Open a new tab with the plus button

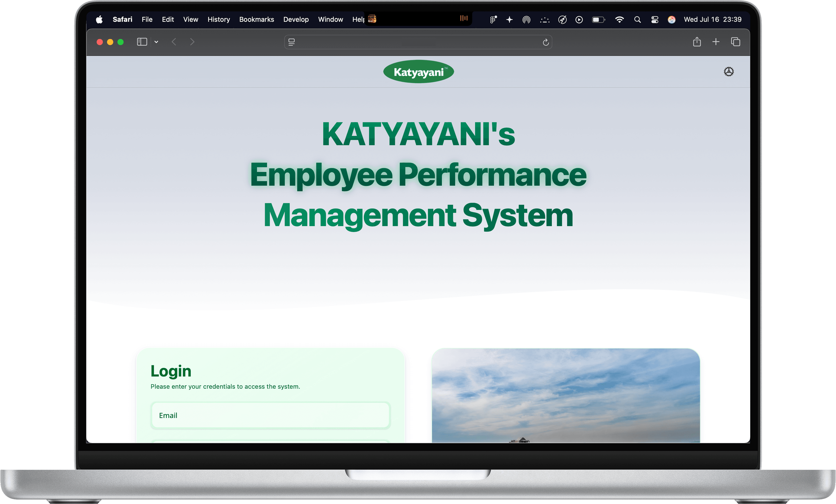pyautogui.click(x=716, y=42)
